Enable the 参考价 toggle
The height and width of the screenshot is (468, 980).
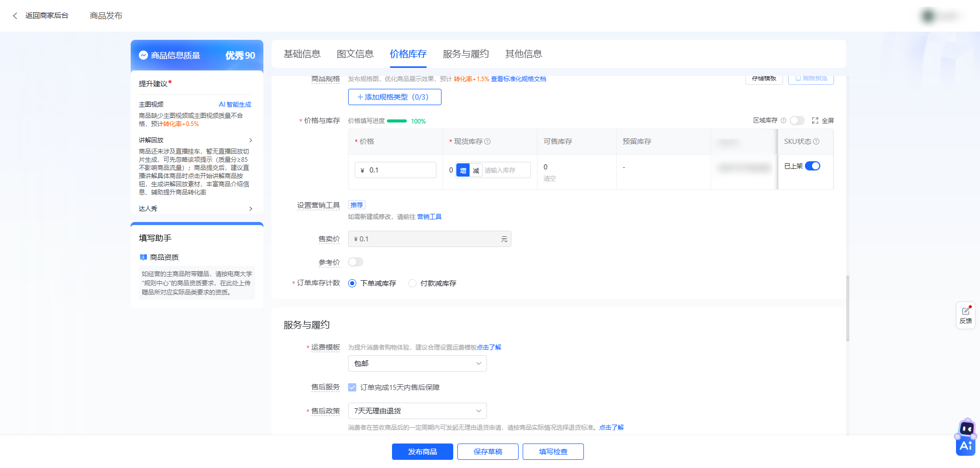coord(356,262)
